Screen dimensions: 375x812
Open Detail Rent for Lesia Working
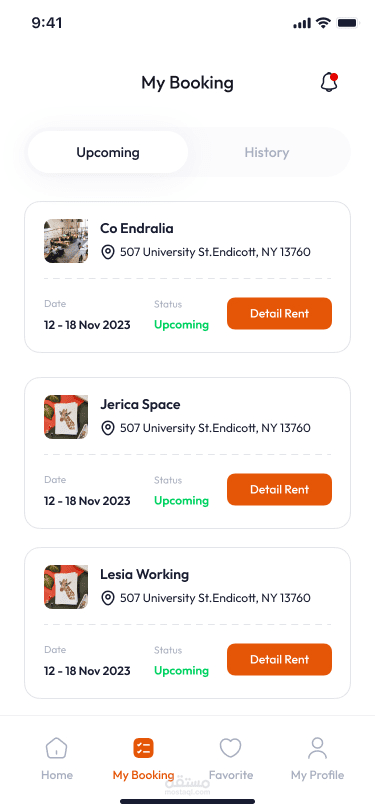[279, 659]
